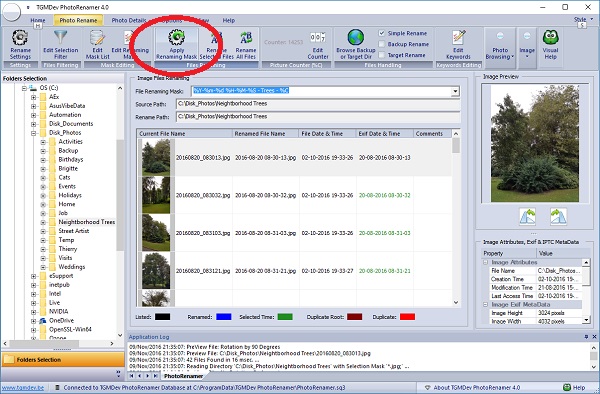Toggle Simple Rename checkbox
This screenshot has width=600, height=394.
(382, 33)
